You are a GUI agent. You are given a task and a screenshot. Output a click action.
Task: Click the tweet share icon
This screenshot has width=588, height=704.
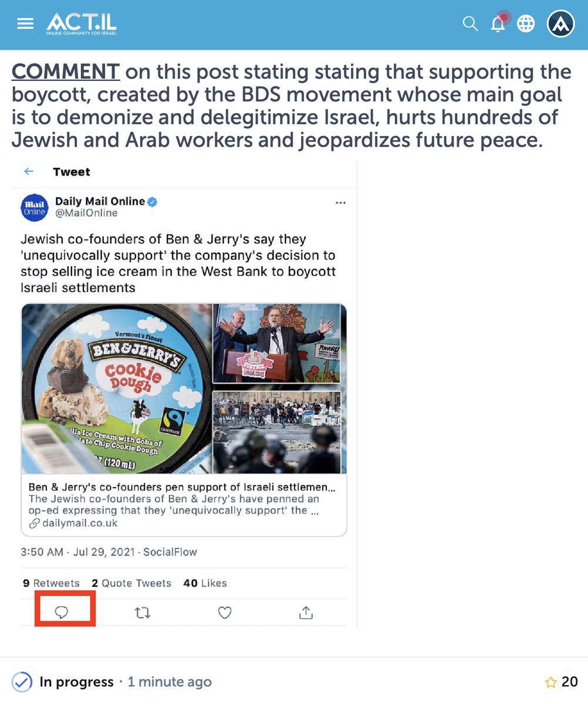click(x=306, y=613)
